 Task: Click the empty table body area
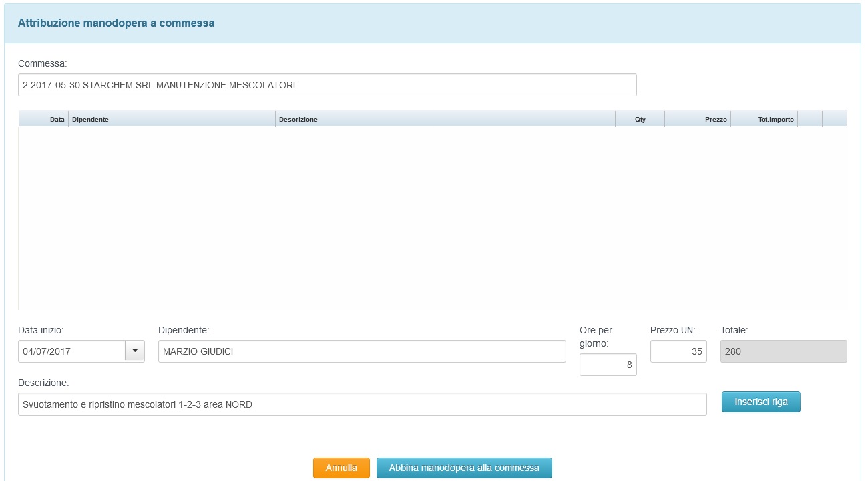[433, 218]
